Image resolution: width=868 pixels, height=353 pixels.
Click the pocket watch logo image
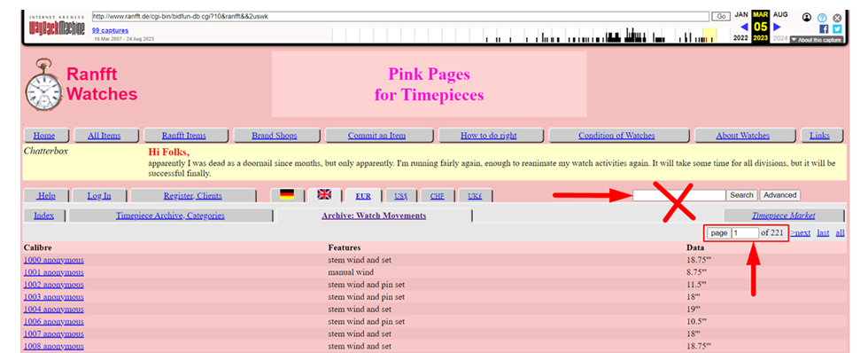tap(43, 85)
